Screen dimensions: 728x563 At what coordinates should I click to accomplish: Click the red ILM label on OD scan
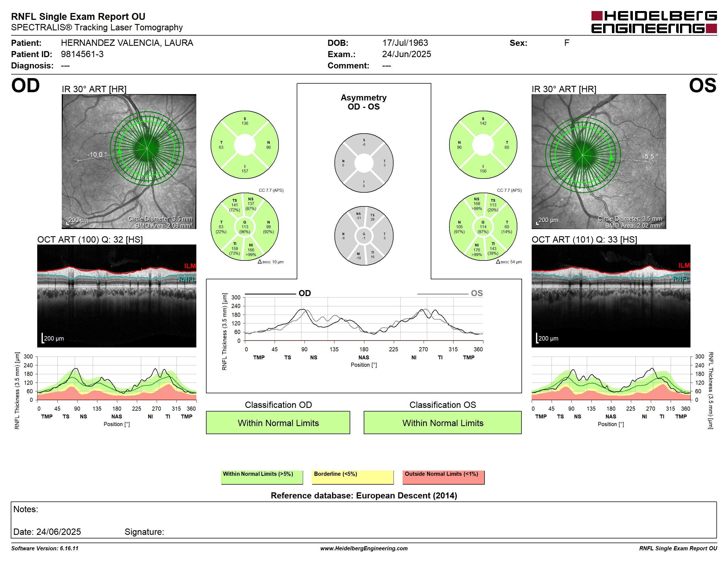[x=190, y=266]
